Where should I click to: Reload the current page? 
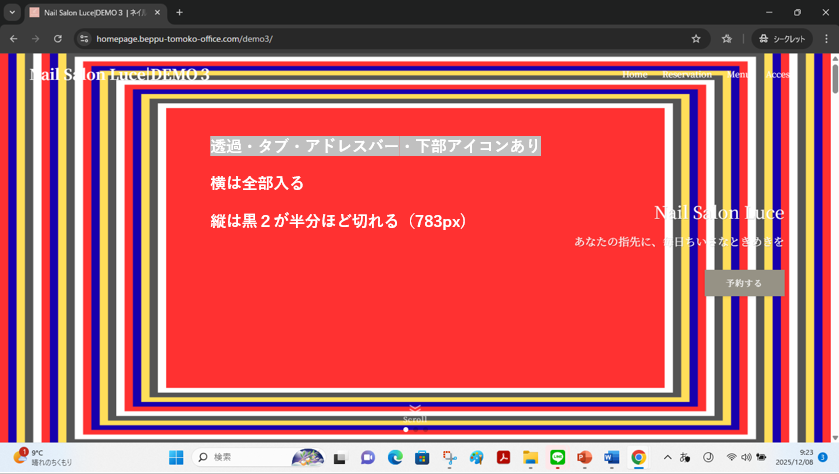point(58,39)
